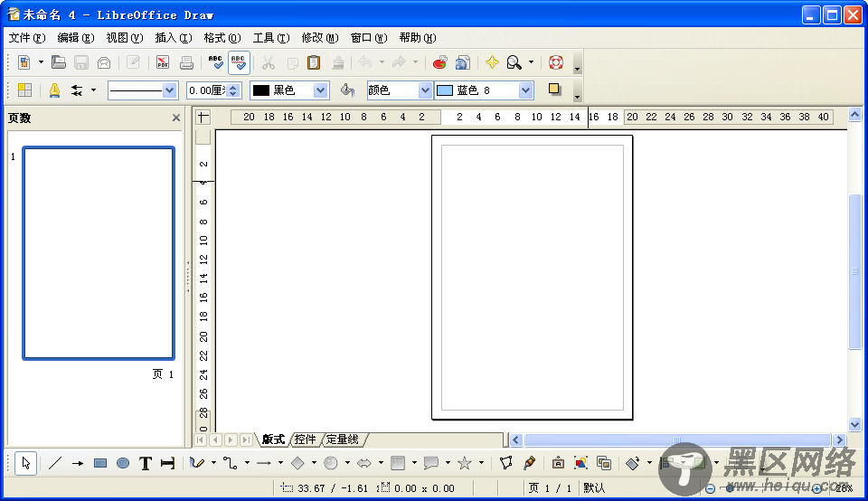Click the Format paintbrush icon
Image resolution: width=868 pixels, height=501 pixels.
pos(337,62)
